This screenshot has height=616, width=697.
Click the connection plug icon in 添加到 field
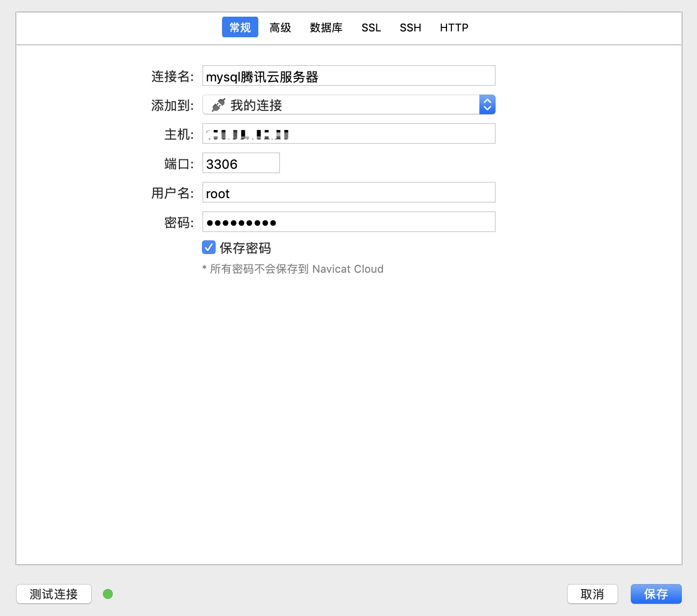click(x=217, y=104)
